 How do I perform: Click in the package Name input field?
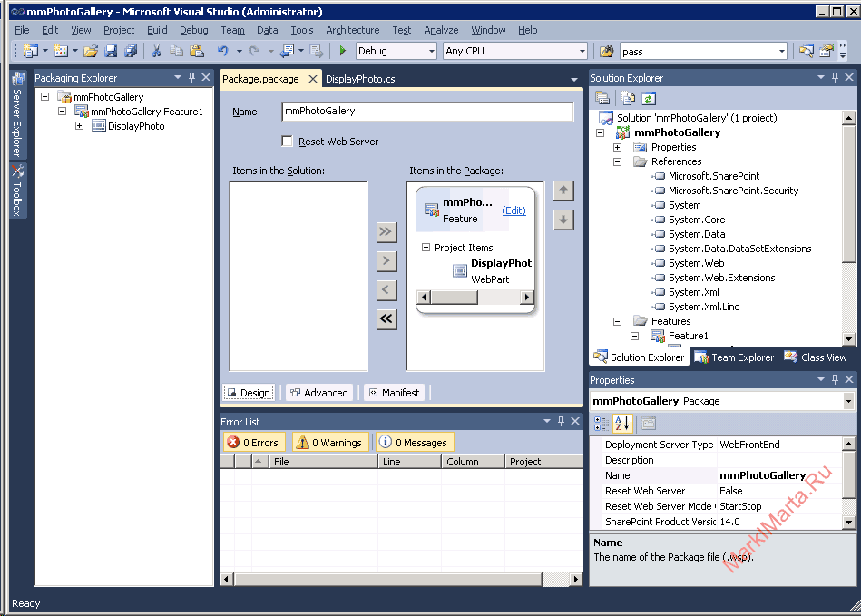pyautogui.click(x=427, y=112)
